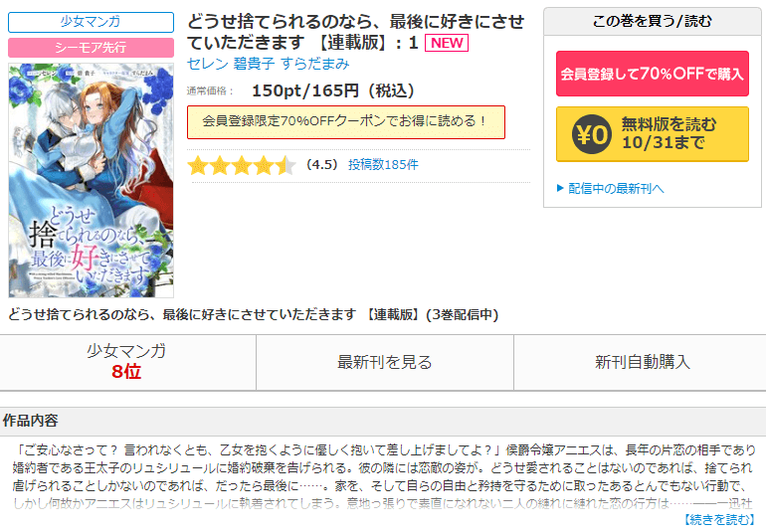766x532 pixels.
Task: Expand description with 続きを読む
Action: pyautogui.click(x=718, y=519)
